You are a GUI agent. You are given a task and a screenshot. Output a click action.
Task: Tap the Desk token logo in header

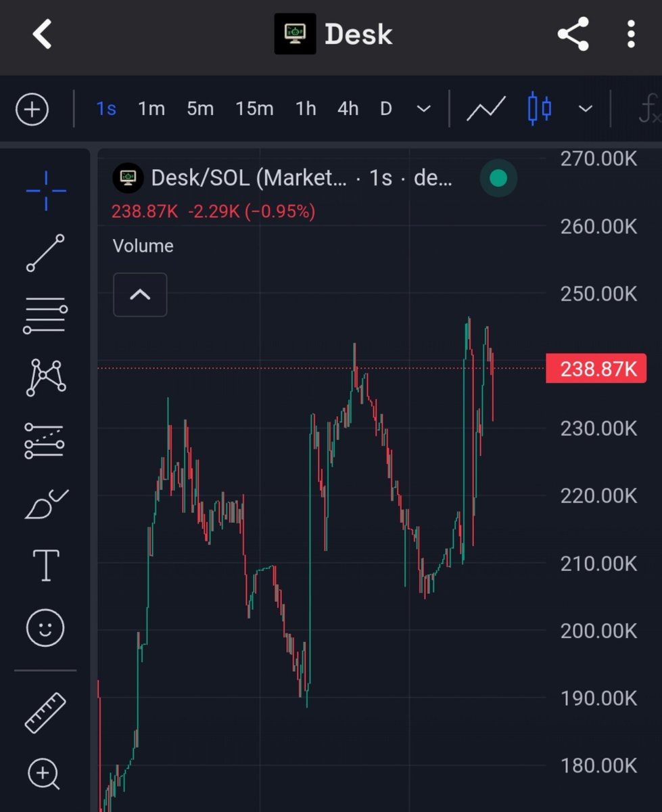295,34
